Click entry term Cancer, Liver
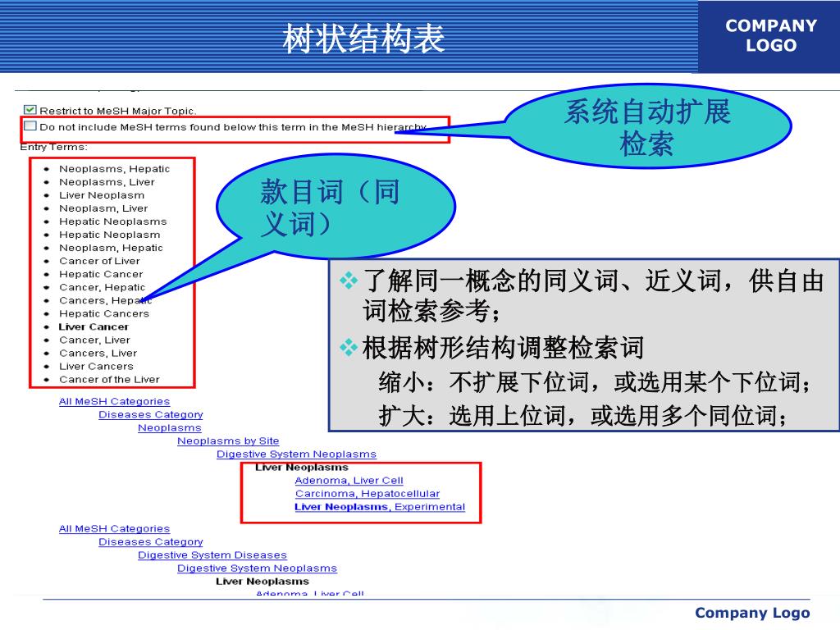The height and width of the screenshot is (630, 840). pyautogui.click(x=94, y=340)
